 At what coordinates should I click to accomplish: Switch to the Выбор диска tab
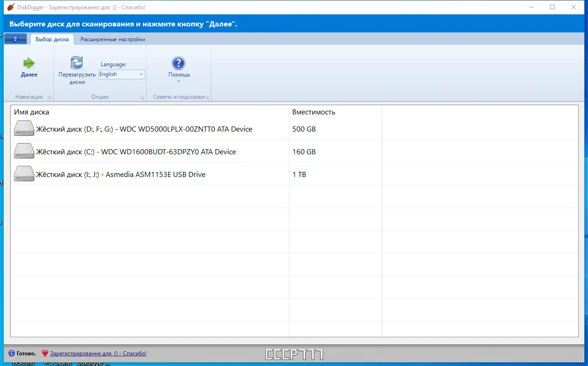[x=52, y=39]
